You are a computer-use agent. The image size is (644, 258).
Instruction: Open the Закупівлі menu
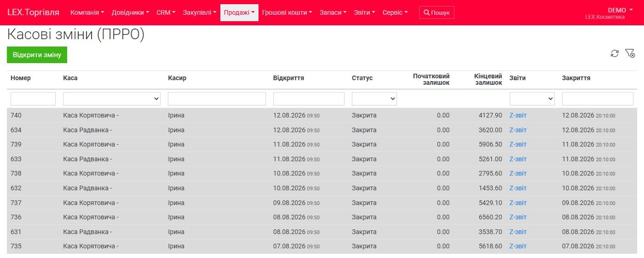(200, 12)
